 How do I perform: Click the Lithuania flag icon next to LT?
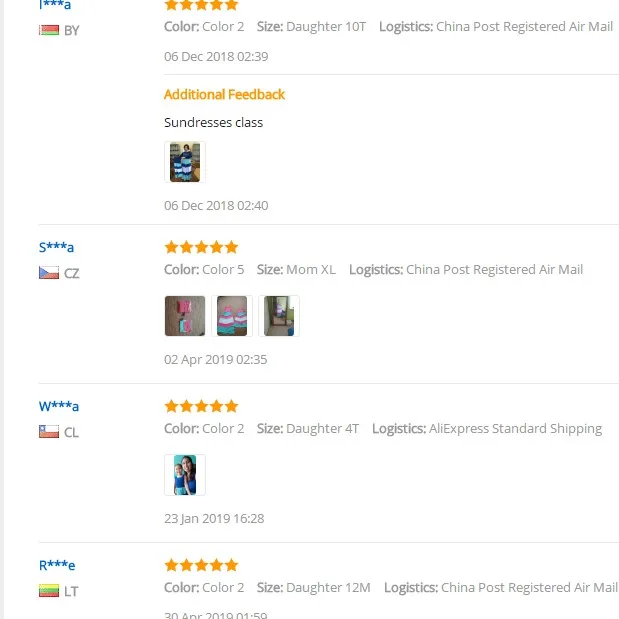click(49, 591)
